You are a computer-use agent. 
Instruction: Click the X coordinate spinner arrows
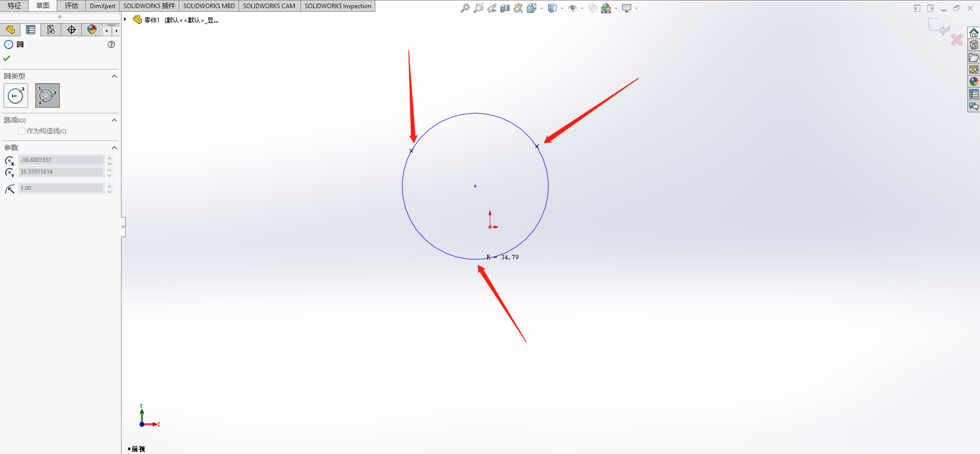[x=109, y=160]
